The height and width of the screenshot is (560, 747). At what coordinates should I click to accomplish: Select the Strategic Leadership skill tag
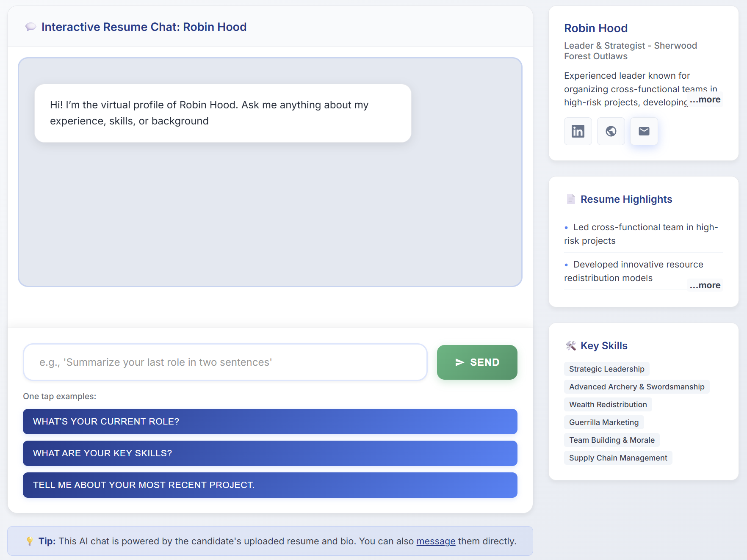click(x=606, y=369)
